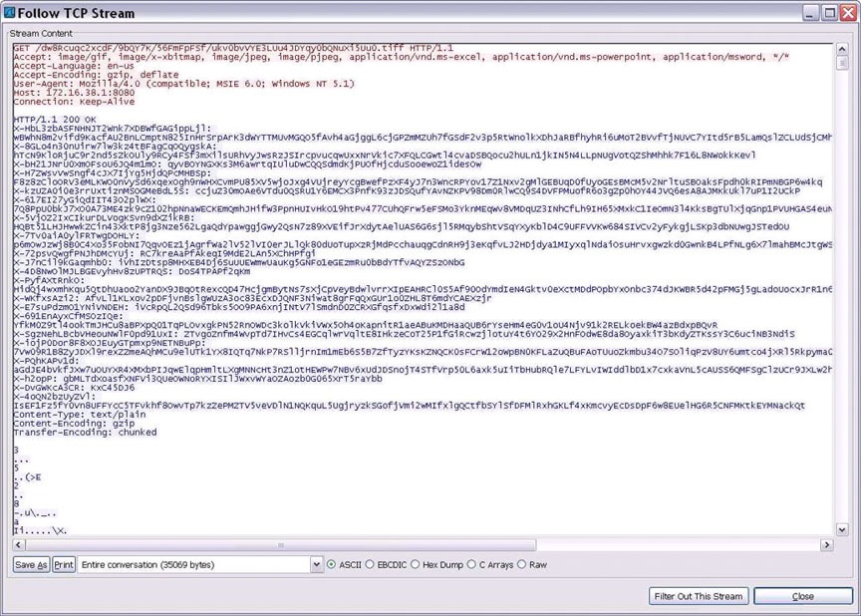Click Filter Out This Stream button
The height and width of the screenshot is (616, 861).
pos(699,596)
